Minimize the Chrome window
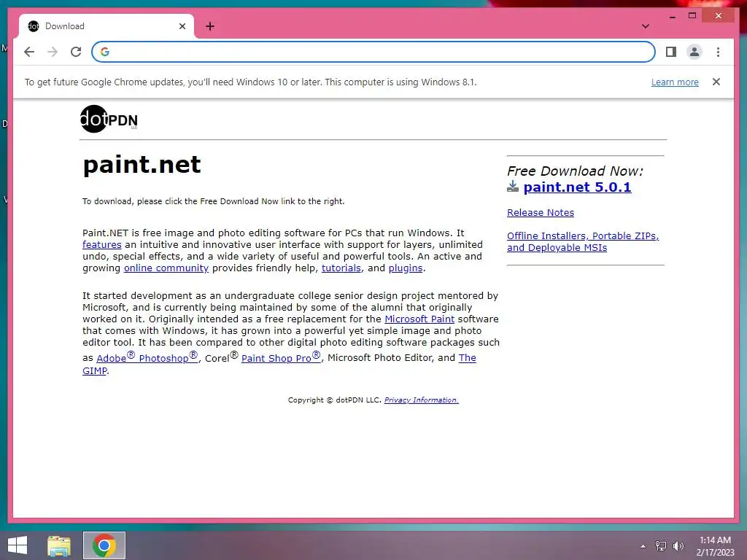 [x=672, y=16]
